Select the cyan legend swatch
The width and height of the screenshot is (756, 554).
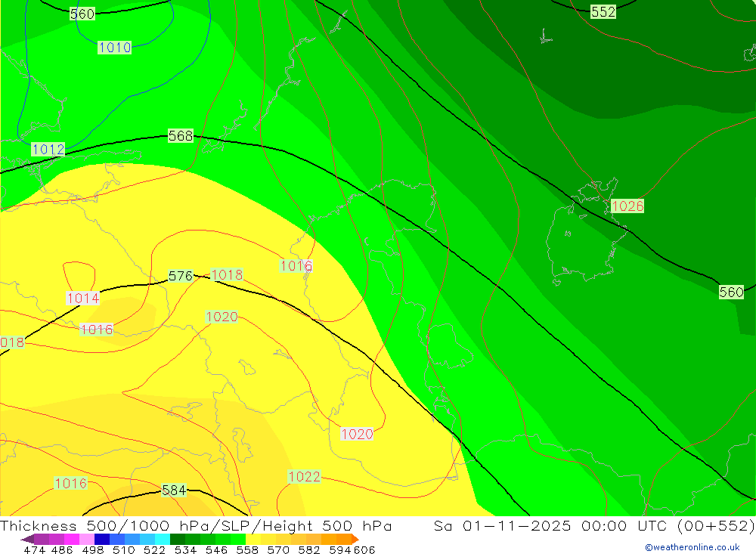point(163,539)
